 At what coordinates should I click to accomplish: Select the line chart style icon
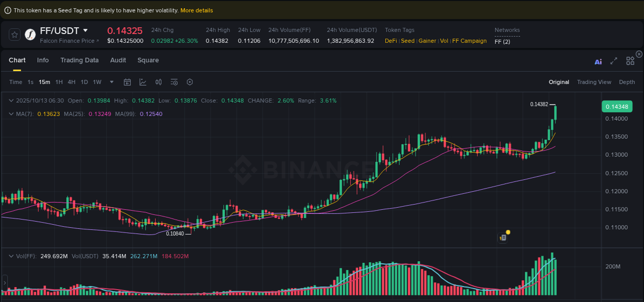coord(142,82)
